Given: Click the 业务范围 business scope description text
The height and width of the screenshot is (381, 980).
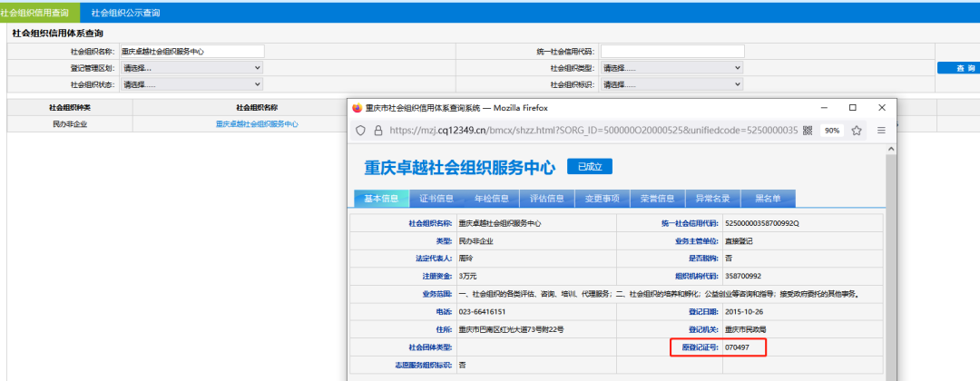Looking at the screenshot, I should [661, 294].
